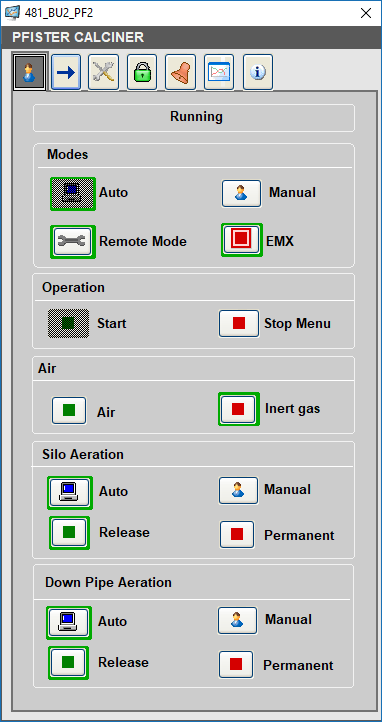Open the alarm bell tab
The height and width of the screenshot is (722, 382).
click(180, 72)
